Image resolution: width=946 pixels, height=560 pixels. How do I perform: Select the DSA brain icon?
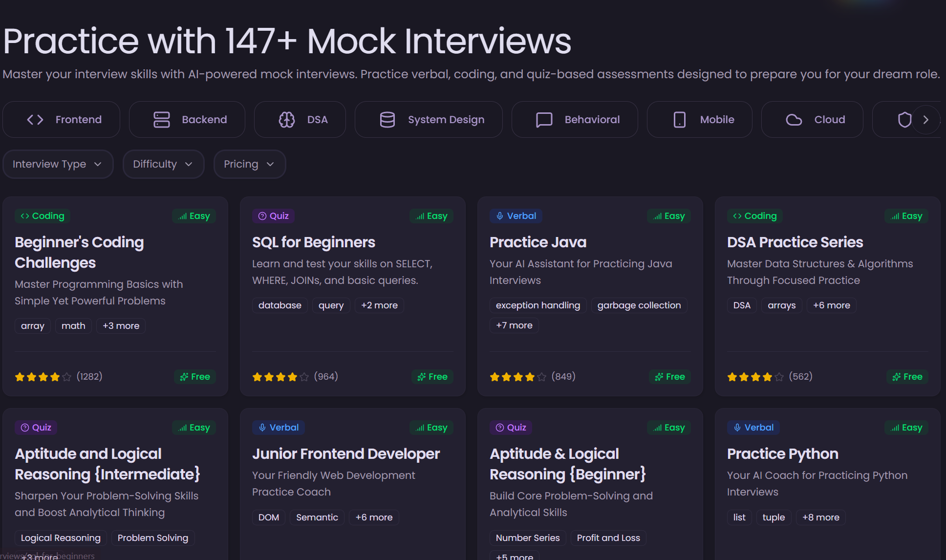(287, 119)
